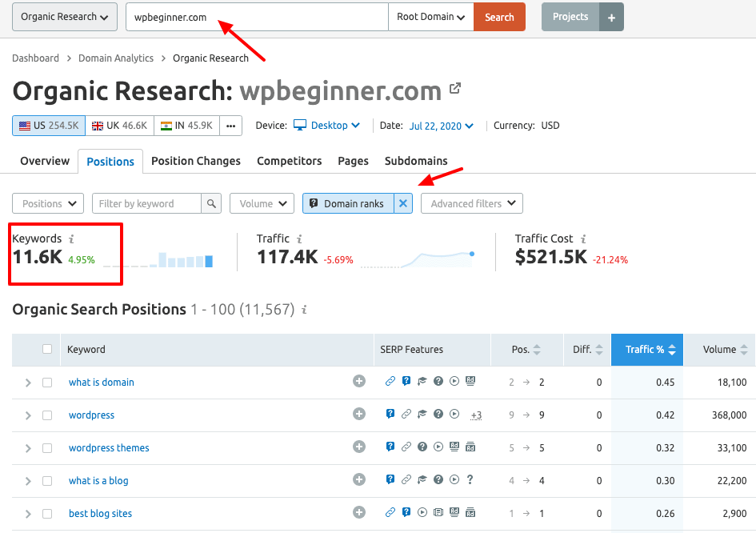The width and height of the screenshot is (756, 533).
Task: Sort table by Diff. column arrows
Action: (599, 350)
